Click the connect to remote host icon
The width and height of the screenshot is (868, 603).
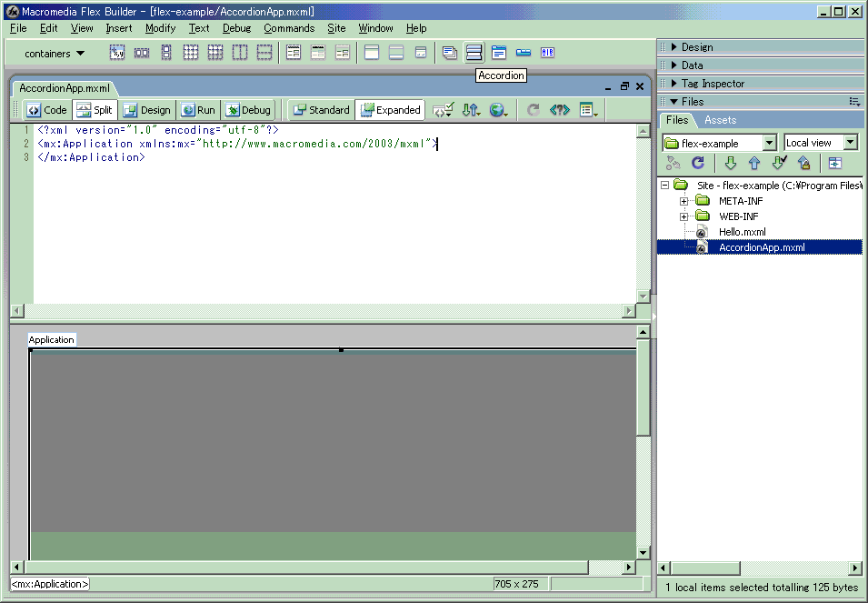pos(673,163)
